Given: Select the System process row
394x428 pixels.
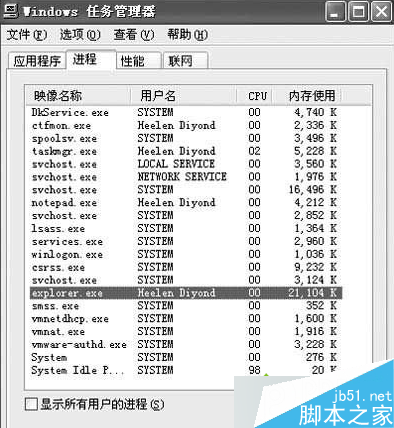Looking at the screenshot, I should (185, 357).
